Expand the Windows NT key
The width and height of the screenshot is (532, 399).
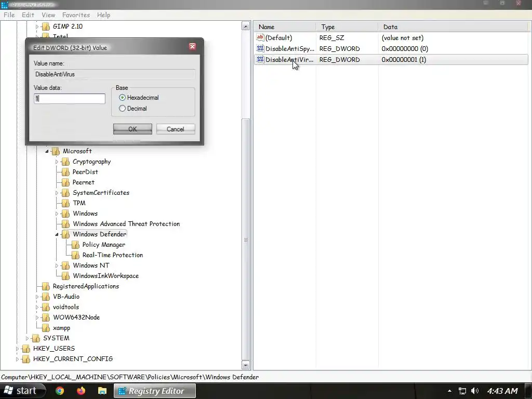click(x=57, y=265)
